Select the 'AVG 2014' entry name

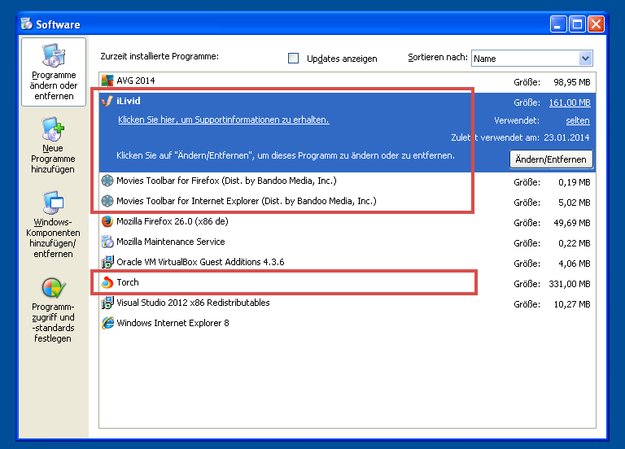tap(136, 81)
